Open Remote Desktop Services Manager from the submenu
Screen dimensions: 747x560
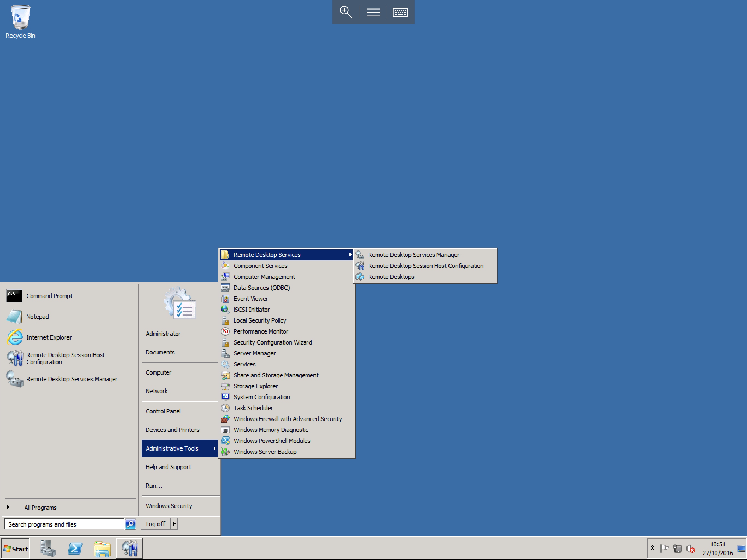pos(425,255)
